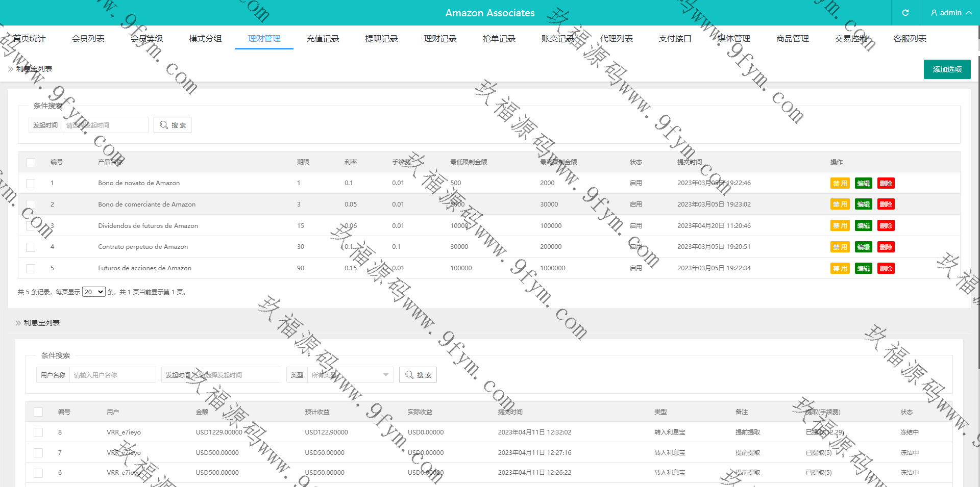The height and width of the screenshot is (487, 980).
Task: Click the 添加选项 button
Action: point(947,69)
